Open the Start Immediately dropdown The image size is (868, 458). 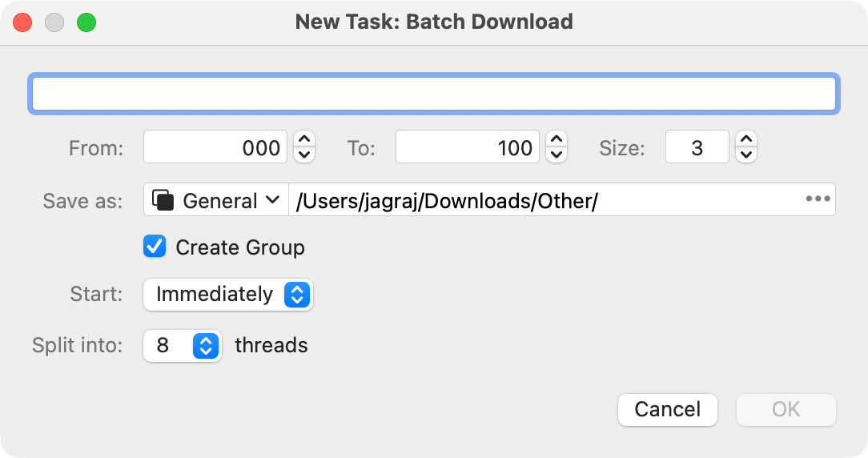(x=227, y=295)
